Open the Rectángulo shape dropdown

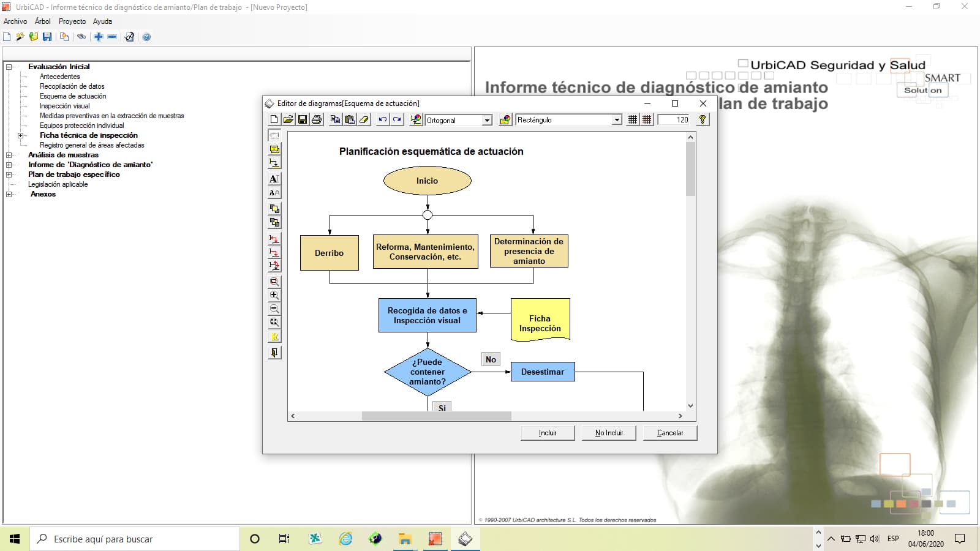[x=617, y=121]
